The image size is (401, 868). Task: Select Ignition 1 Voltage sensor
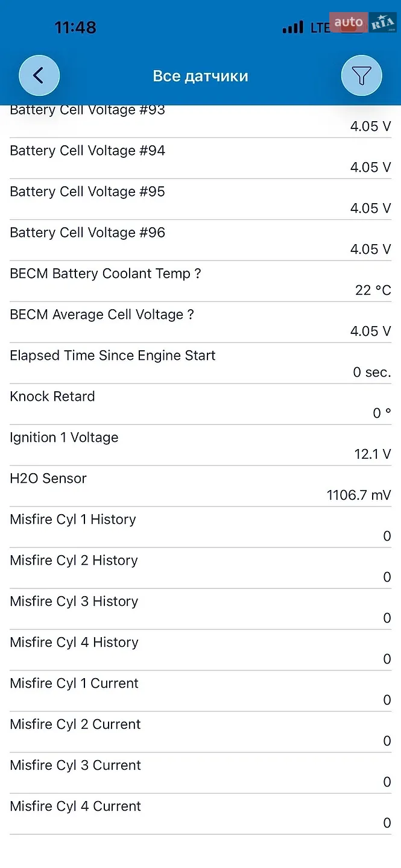click(x=200, y=445)
